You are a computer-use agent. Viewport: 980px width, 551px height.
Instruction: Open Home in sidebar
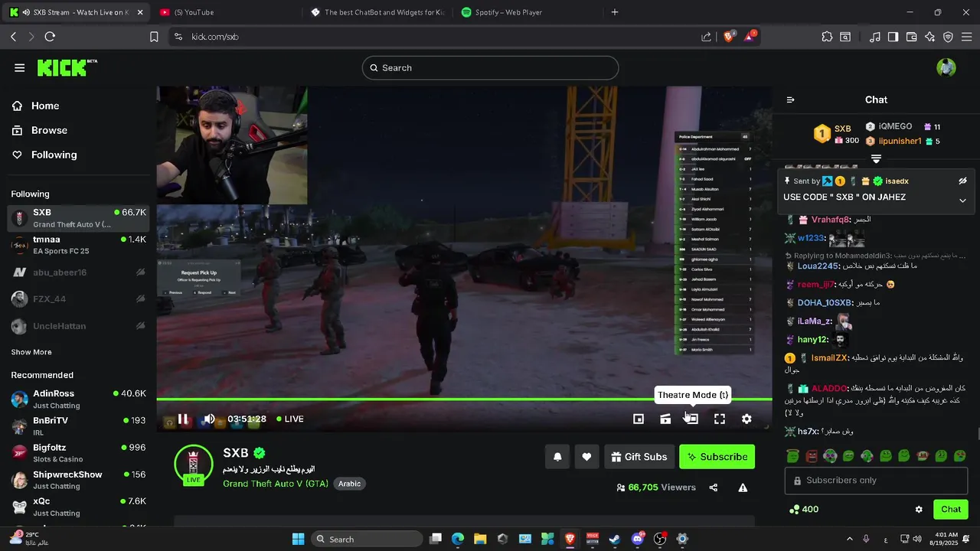point(36,106)
